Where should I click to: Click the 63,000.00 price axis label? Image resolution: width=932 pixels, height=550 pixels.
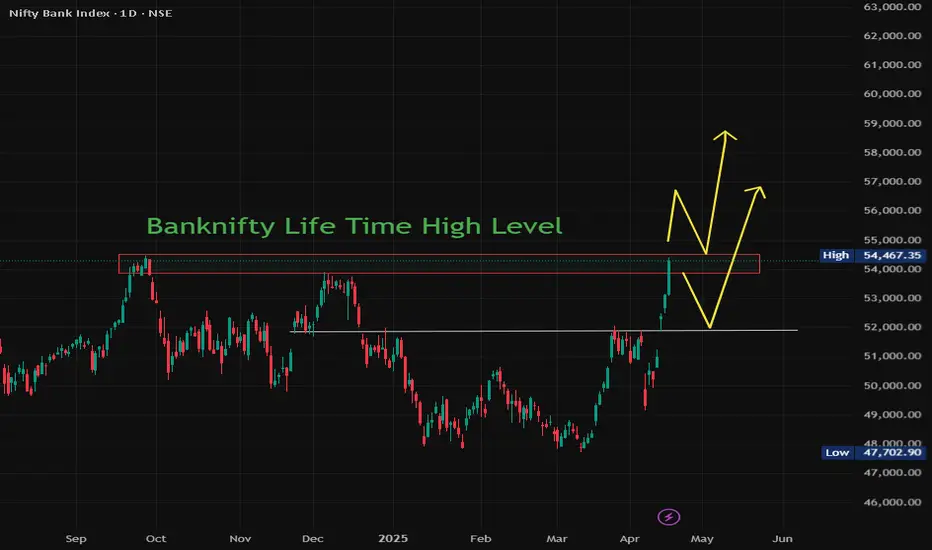(892, 7)
